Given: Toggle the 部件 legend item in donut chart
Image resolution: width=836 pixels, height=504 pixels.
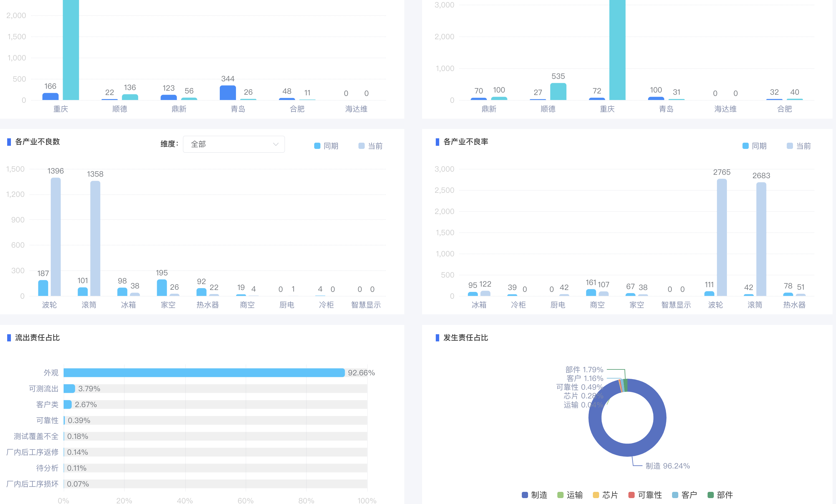Looking at the screenshot, I should click(720, 495).
